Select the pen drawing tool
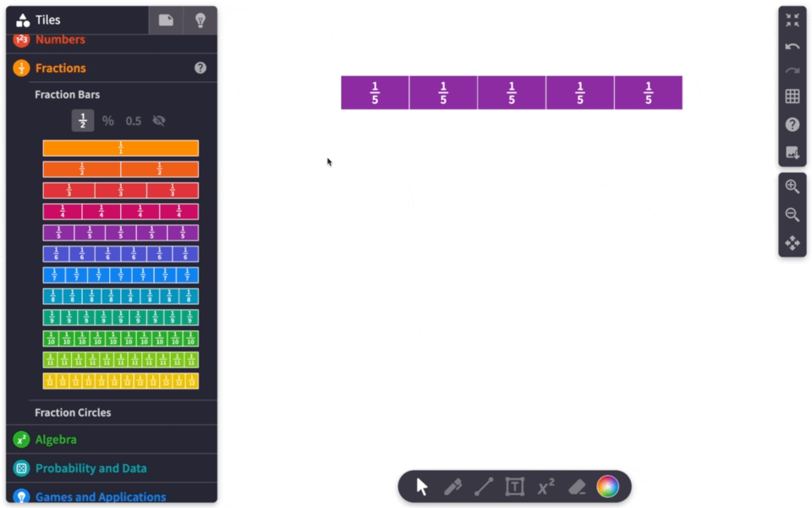Viewport: 812px width, 508px height. point(453,486)
